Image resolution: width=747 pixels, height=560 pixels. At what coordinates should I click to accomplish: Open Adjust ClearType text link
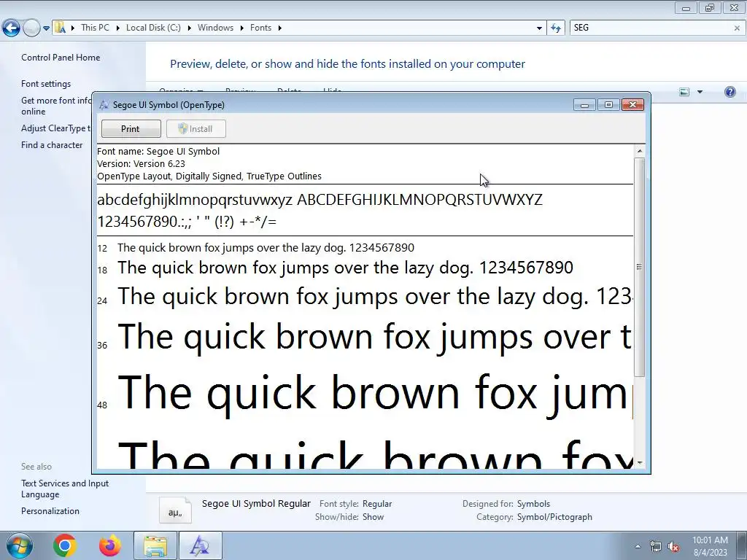click(55, 128)
